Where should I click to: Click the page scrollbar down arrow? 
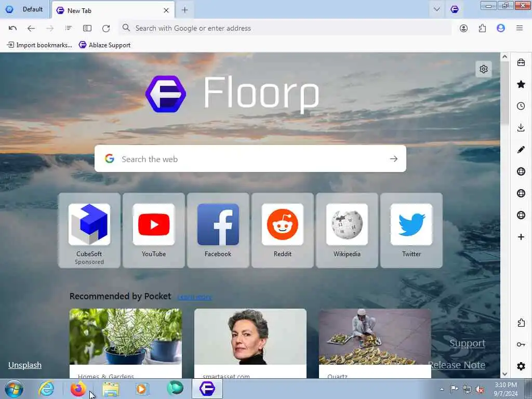tap(504, 374)
